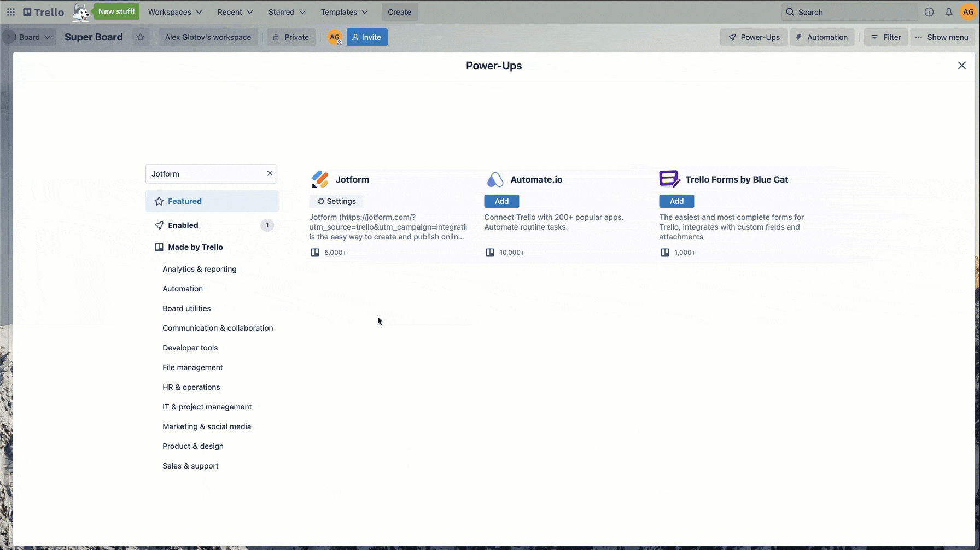This screenshot has height=550, width=980.
Task: Open the Starred dropdown menu
Action: [287, 12]
